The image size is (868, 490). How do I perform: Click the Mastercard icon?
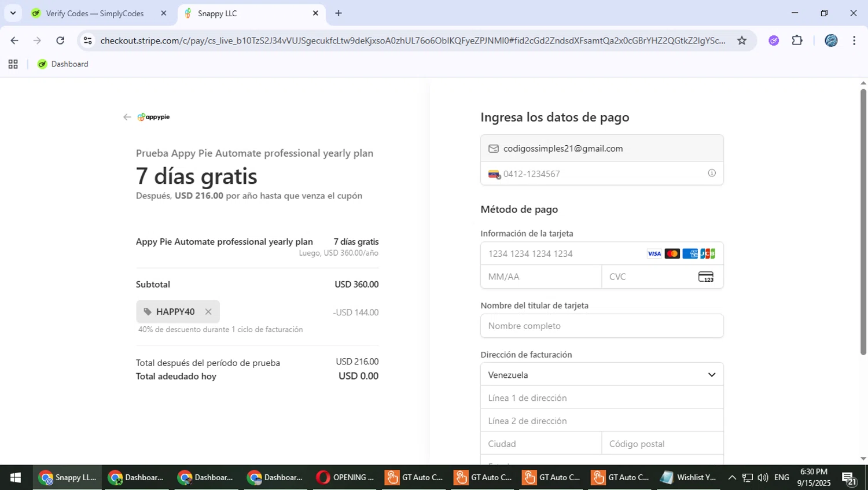point(672,253)
